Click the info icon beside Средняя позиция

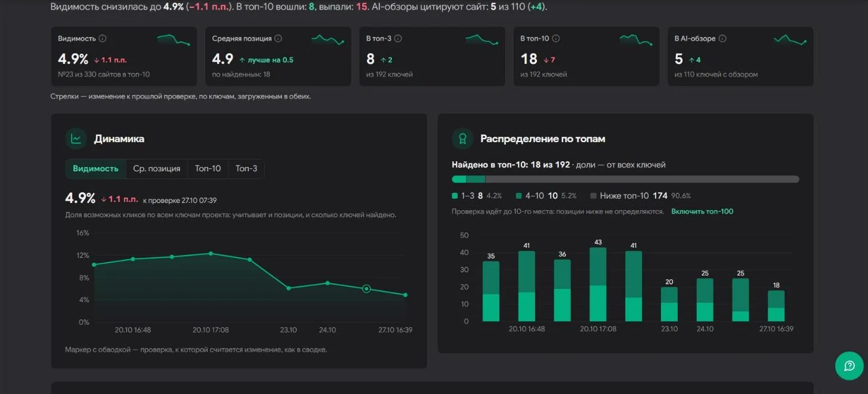278,38
